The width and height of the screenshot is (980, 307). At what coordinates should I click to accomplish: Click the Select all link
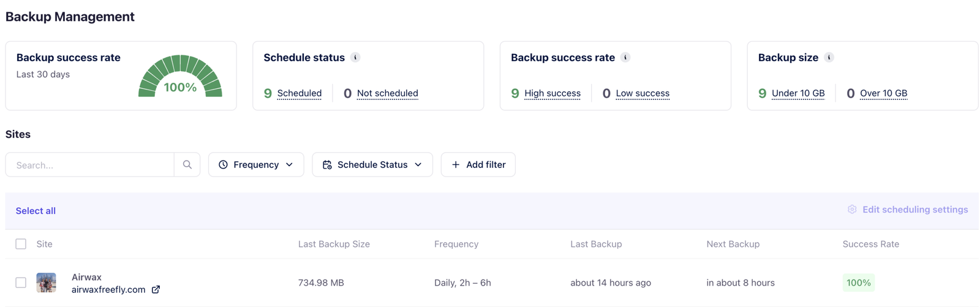[x=36, y=211]
